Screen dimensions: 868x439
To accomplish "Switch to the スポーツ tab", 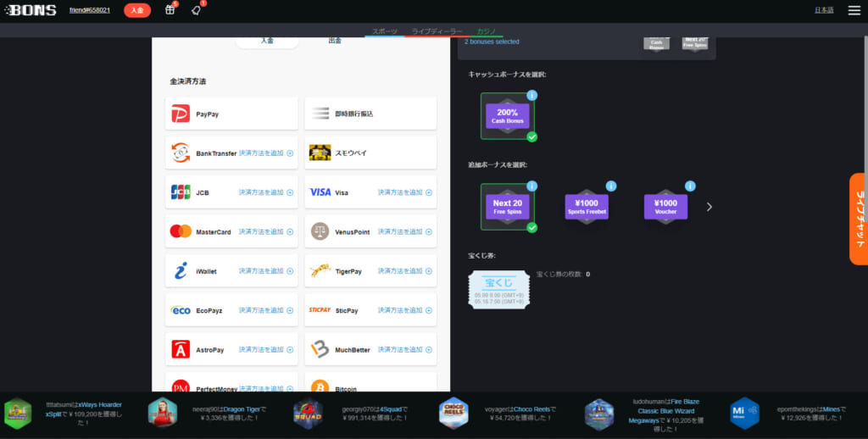I will [x=385, y=31].
